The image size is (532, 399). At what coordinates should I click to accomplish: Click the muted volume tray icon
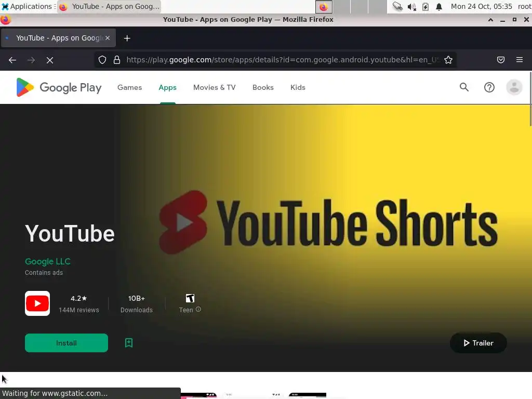(x=411, y=7)
